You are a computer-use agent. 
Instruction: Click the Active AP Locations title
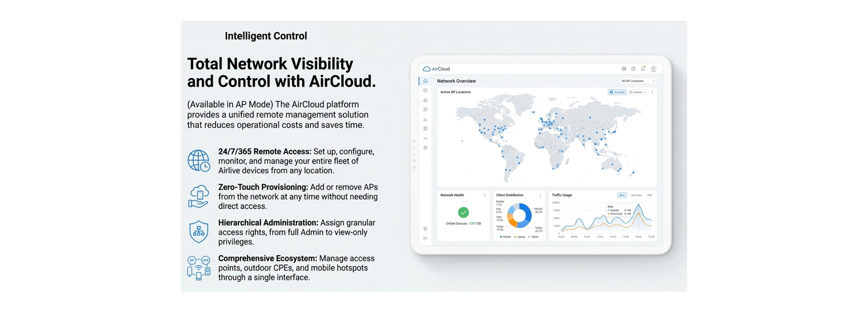(x=456, y=92)
